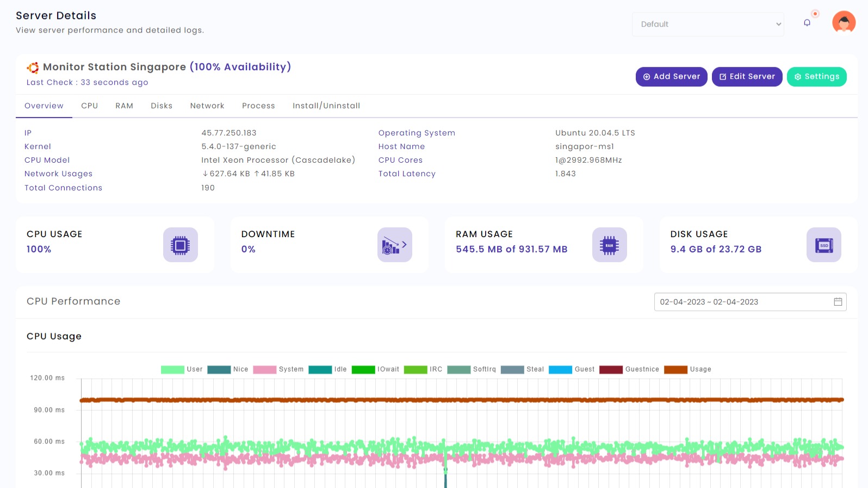Viewport: 868px width, 488px height.
Task: Click the downtime chart icon
Action: pyautogui.click(x=394, y=245)
